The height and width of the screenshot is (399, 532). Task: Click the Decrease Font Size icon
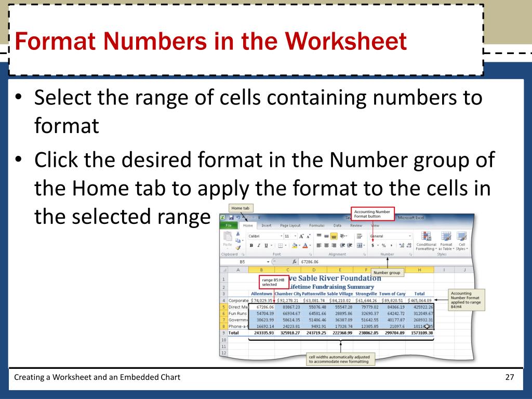(x=309, y=236)
